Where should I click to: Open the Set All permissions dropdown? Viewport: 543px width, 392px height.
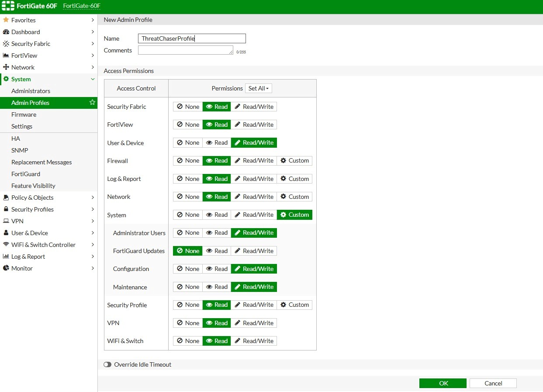[x=258, y=88]
